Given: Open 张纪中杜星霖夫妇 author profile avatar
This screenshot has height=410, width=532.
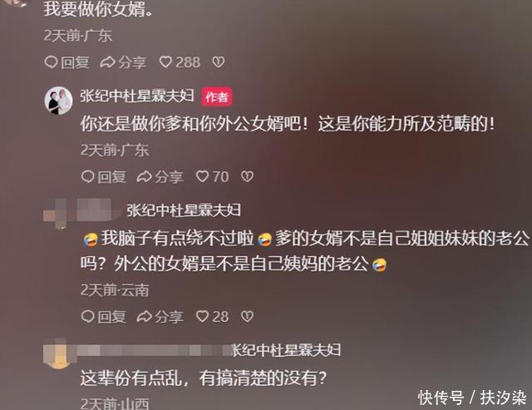Looking at the screenshot, I should pos(58,101).
